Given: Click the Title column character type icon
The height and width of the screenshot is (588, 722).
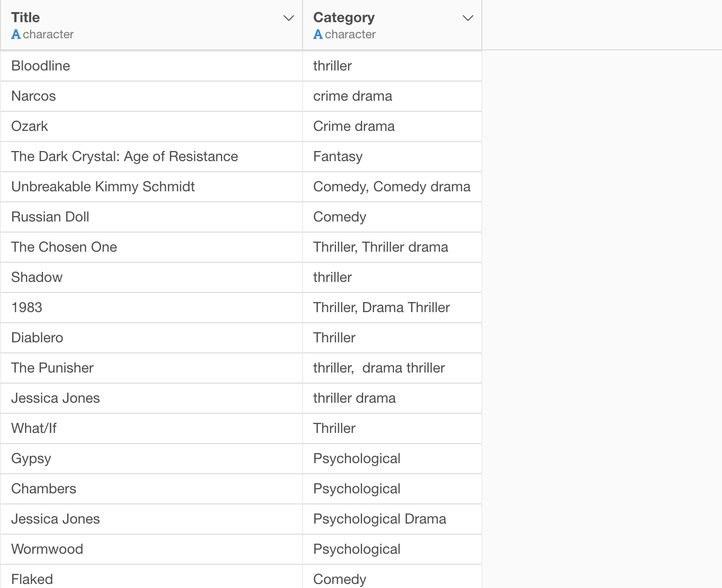Looking at the screenshot, I should click(x=16, y=34).
